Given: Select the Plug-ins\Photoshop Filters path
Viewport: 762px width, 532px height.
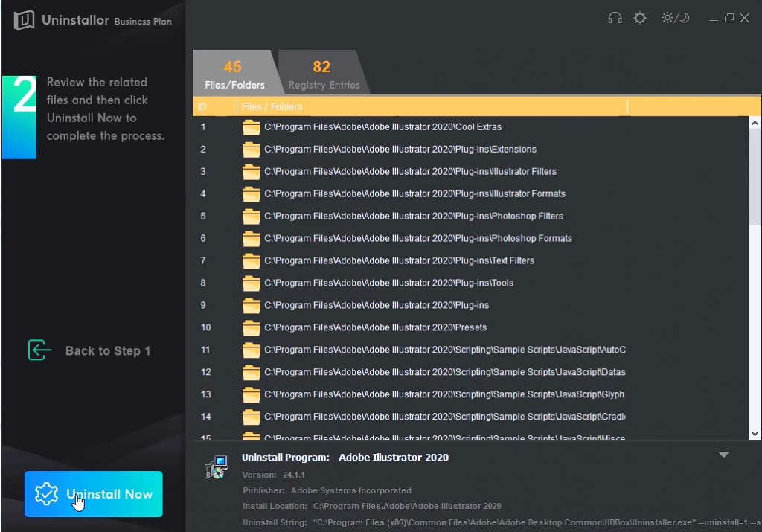Looking at the screenshot, I should (x=414, y=217).
